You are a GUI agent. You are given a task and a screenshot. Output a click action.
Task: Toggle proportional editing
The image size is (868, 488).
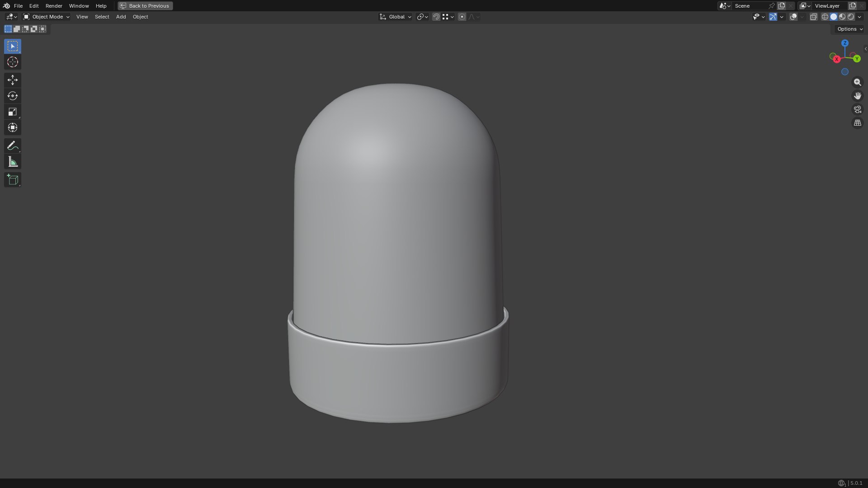click(x=462, y=17)
